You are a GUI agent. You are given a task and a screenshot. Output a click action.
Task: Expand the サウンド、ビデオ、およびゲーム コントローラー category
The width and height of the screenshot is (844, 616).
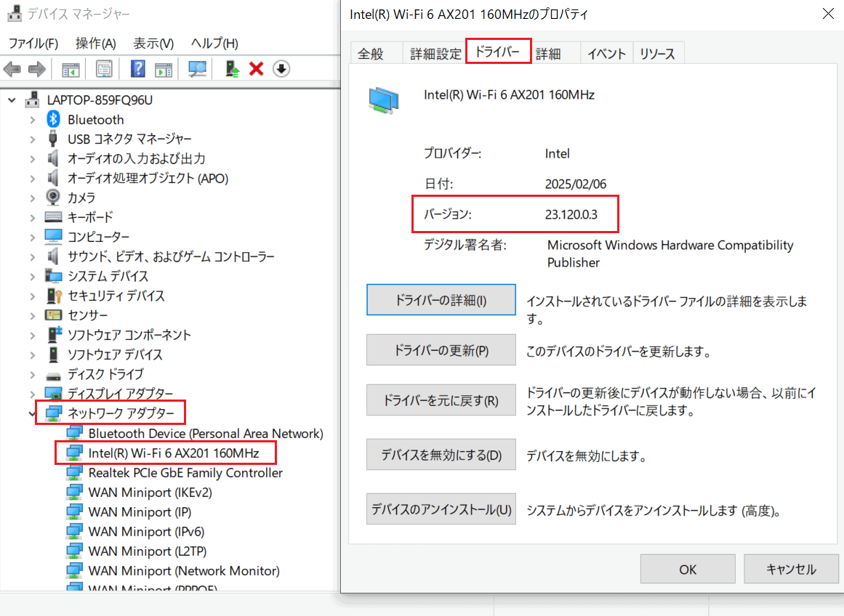tap(32, 256)
